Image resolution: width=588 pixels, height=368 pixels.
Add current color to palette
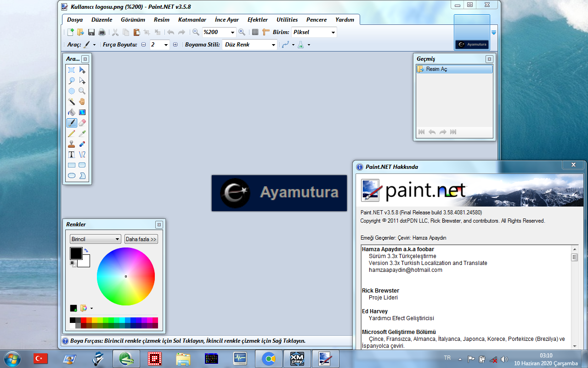pyautogui.click(x=73, y=308)
